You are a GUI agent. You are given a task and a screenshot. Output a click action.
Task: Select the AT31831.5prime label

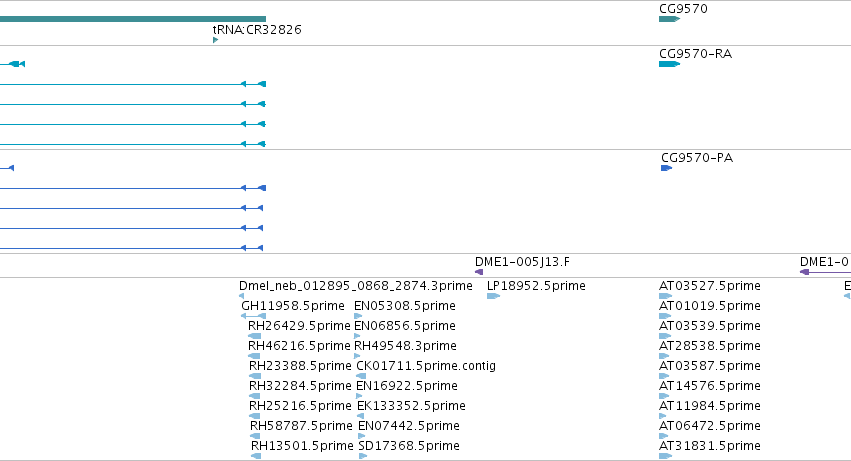point(709,446)
